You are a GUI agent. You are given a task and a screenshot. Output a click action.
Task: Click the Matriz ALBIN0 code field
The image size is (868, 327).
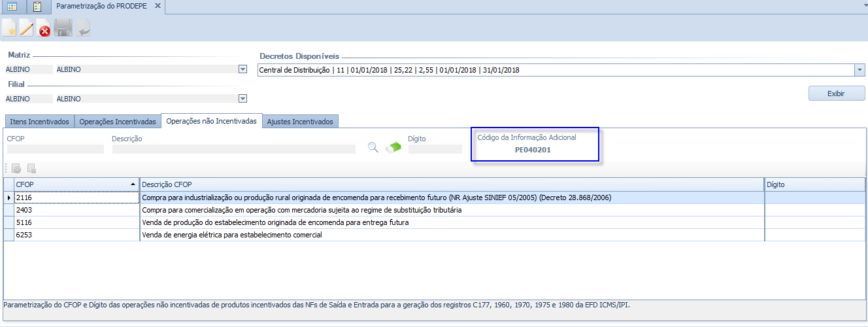pyautogui.click(x=28, y=69)
